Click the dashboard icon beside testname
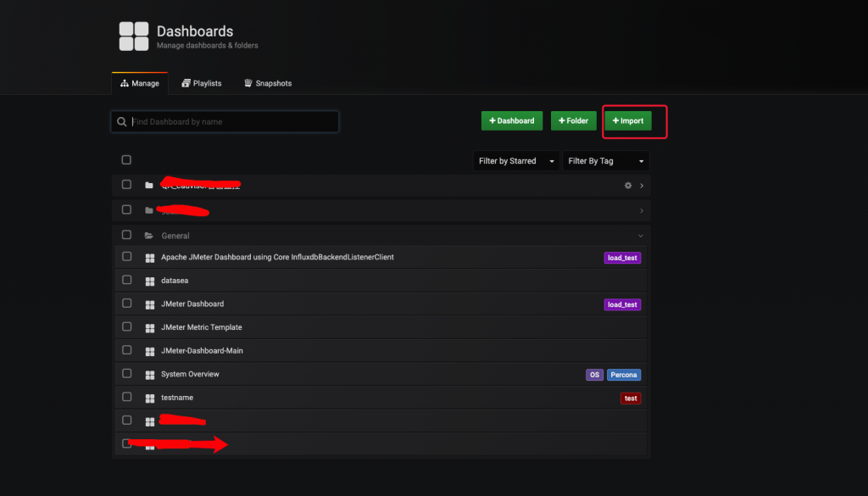This screenshot has height=496, width=868. pos(150,398)
